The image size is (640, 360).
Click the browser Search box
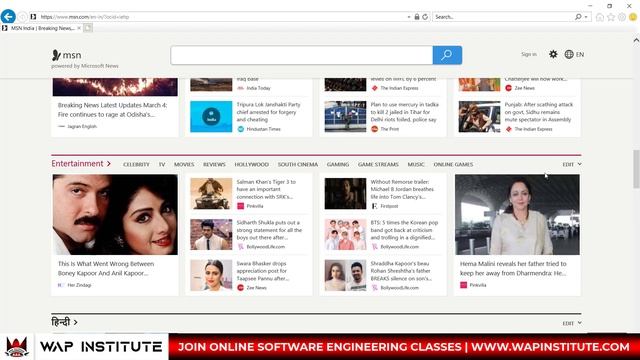coord(503,17)
